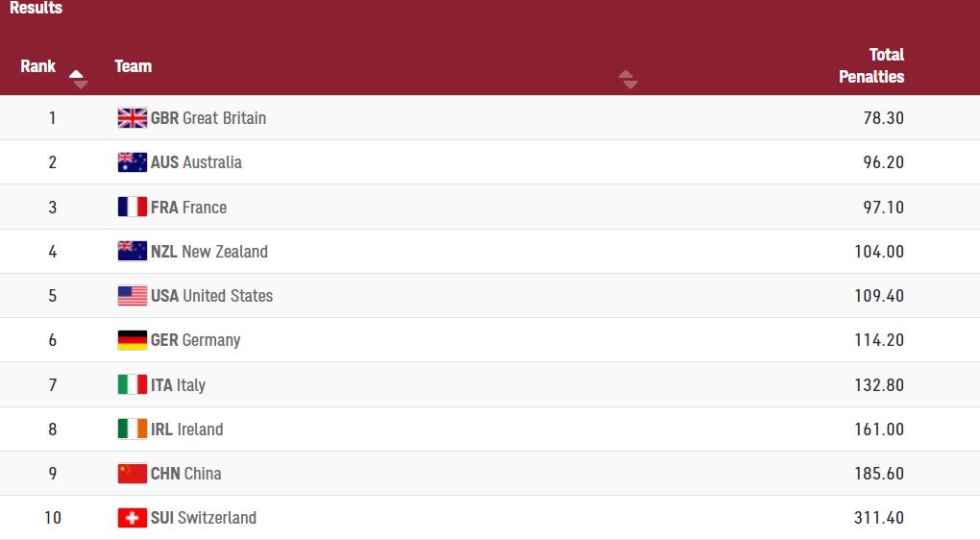Open GBR Great Britain team link
Image resolution: width=980 pixels, height=540 pixels.
(208, 118)
